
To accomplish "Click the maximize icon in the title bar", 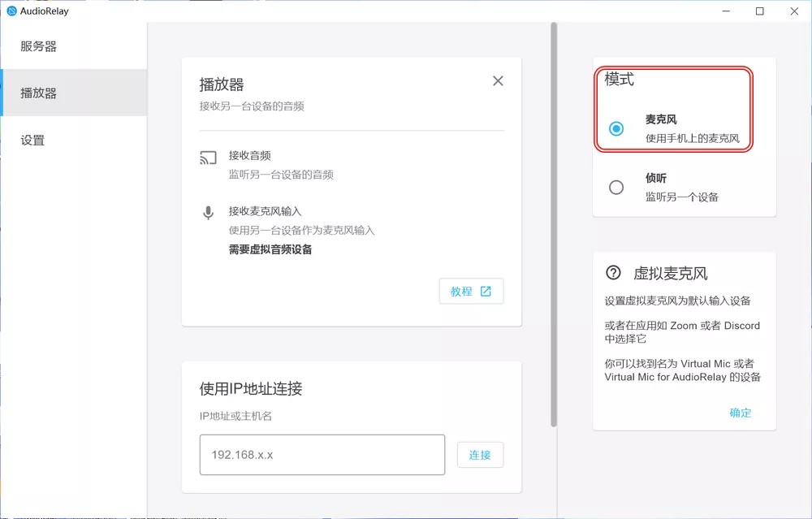I will tap(759, 11).
